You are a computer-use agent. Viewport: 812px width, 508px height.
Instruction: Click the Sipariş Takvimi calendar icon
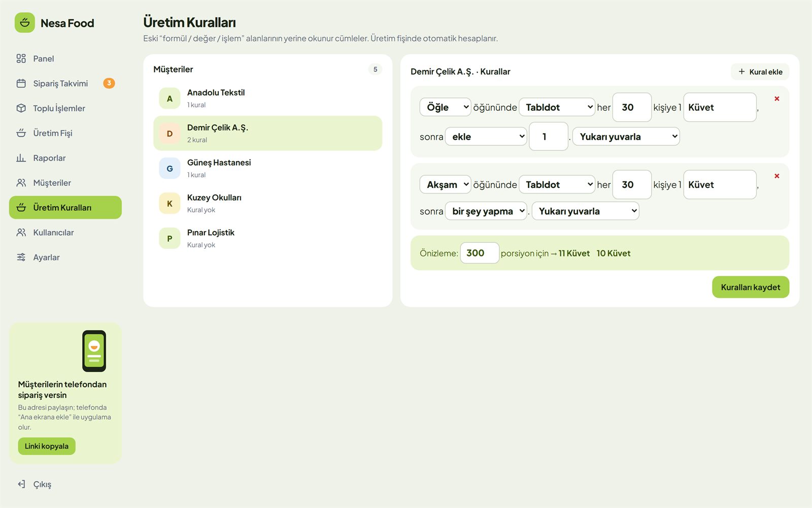point(21,83)
